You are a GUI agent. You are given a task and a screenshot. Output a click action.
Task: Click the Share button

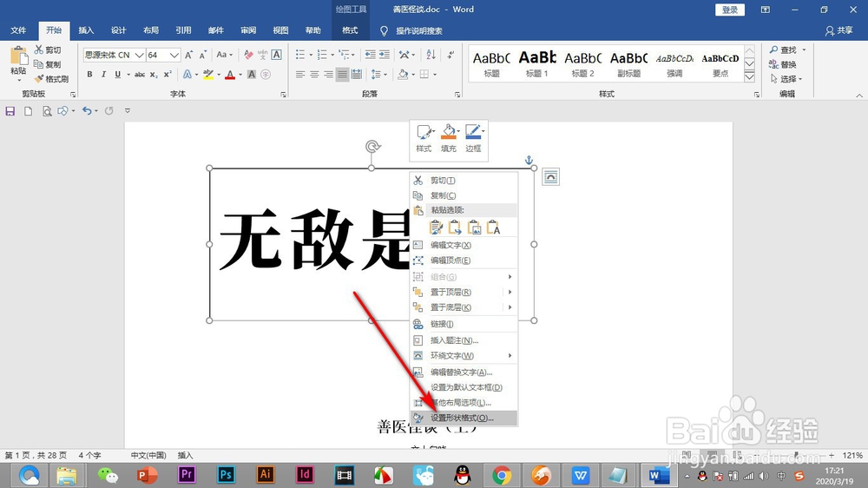tap(839, 30)
